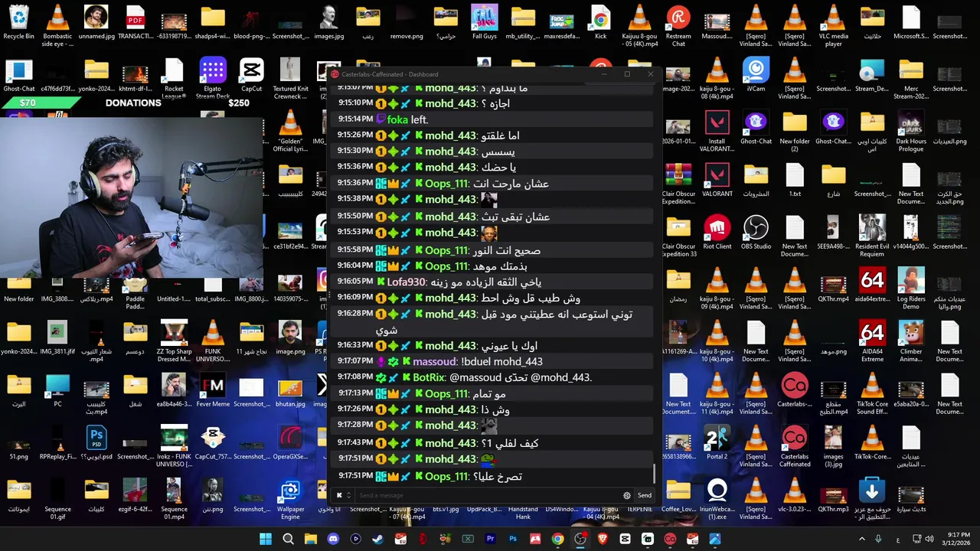Show hidden system tray icons chevron
The height and width of the screenshot is (551, 980).
tap(861, 540)
